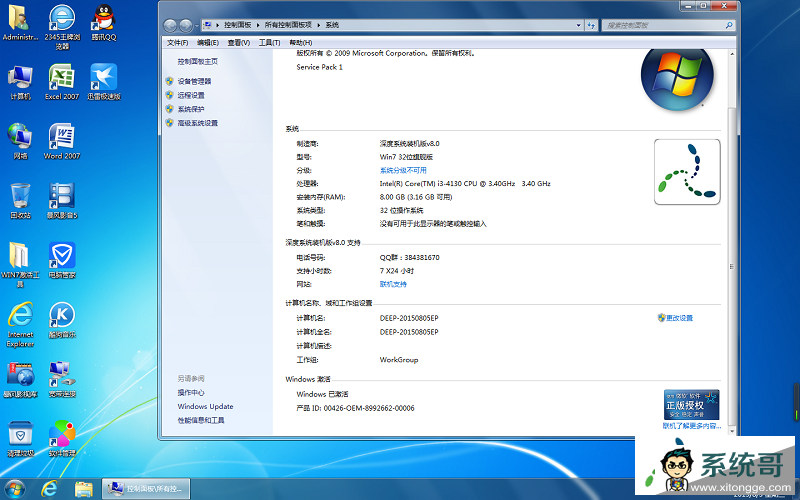The width and height of the screenshot is (800, 500).
Task: Launch Baofeng player (暴风影音5) shortcut
Action: pyautogui.click(x=62, y=201)
